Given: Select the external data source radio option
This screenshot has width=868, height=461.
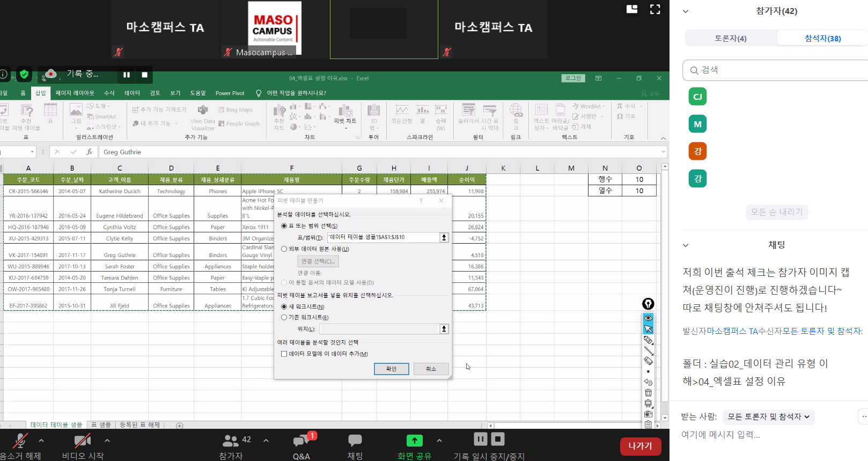Looking at the screenshot, I should coord(284,249).
